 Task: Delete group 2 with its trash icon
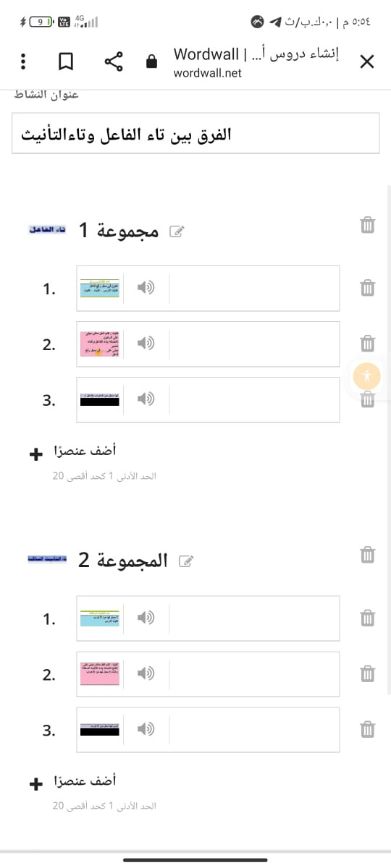point(368,555)
